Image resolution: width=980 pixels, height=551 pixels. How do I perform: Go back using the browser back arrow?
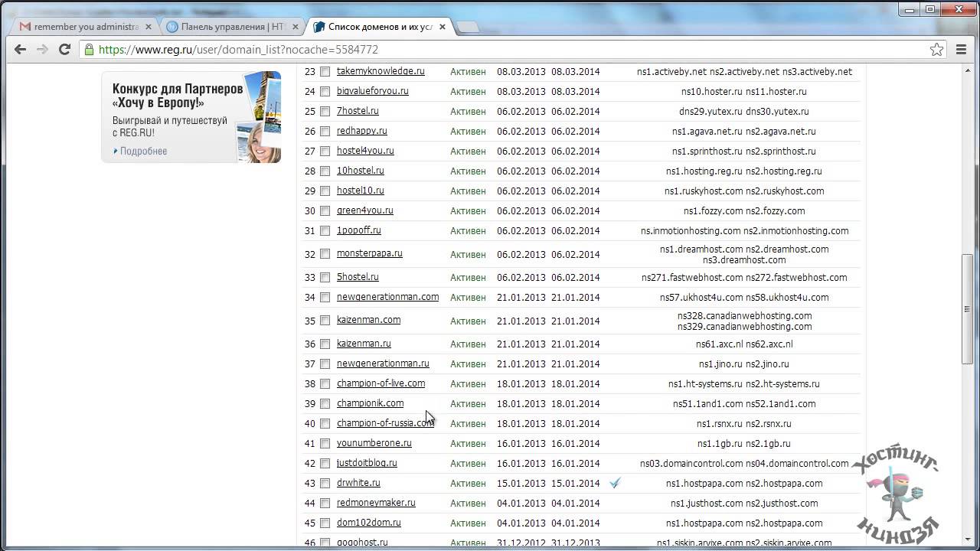tap(21, 49)
